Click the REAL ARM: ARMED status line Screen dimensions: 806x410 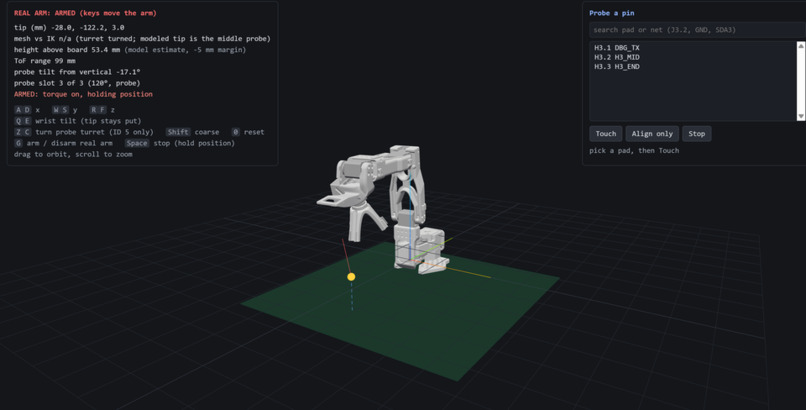click(x=85, y=13)
